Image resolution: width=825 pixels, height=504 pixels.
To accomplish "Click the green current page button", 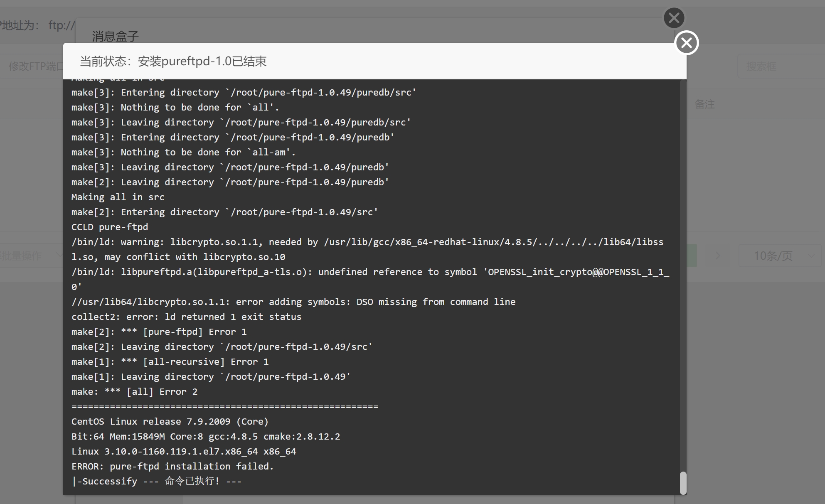I will tap(692, 256).
